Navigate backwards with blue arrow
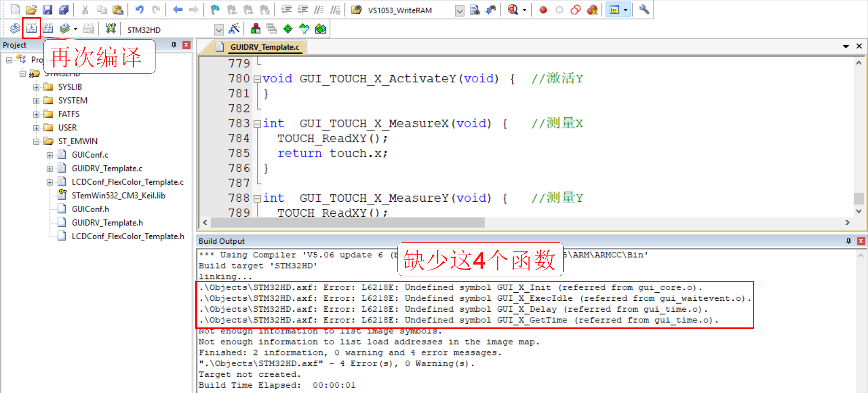The height and width of the screenshot is (393, 868). coord(177,9)
